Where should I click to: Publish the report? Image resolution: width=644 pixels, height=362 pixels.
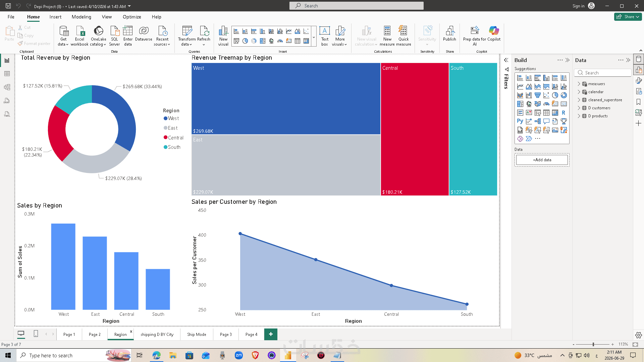pos(449,34)
